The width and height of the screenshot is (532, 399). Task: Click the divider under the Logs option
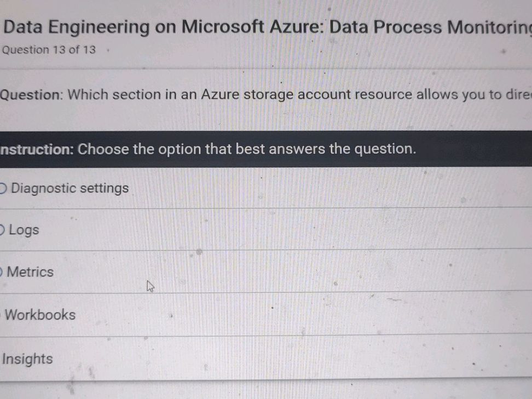(266, 250)
